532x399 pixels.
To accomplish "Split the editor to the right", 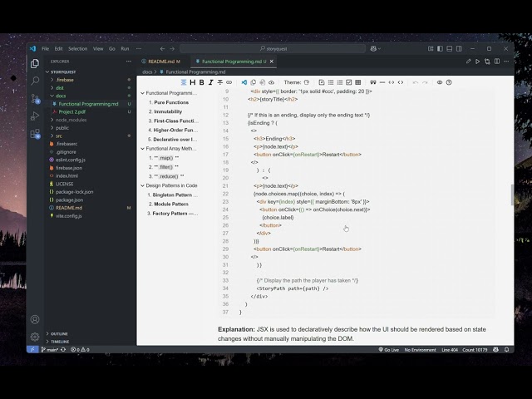I will click(x=497, y=62).
